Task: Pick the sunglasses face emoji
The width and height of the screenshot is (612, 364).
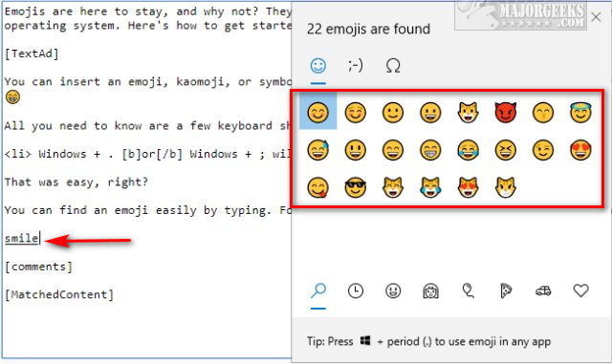Action: pyautogui.click(x=355, y=187)
